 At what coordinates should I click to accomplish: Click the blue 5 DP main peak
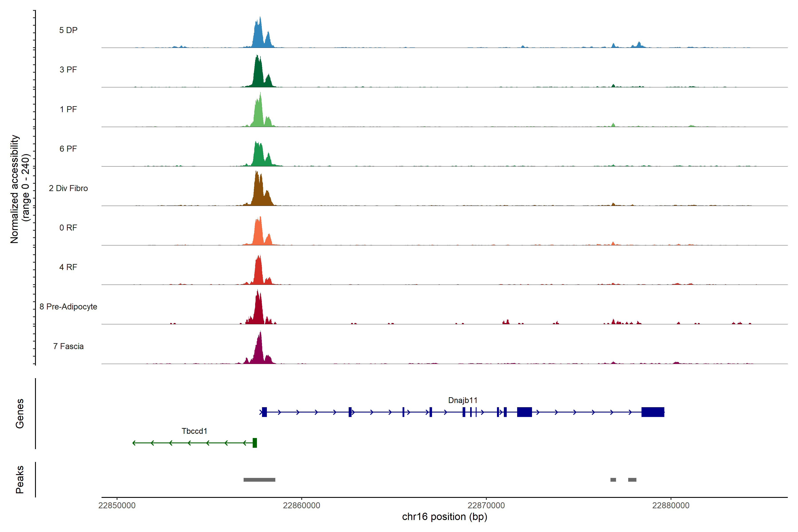[259, 34]
